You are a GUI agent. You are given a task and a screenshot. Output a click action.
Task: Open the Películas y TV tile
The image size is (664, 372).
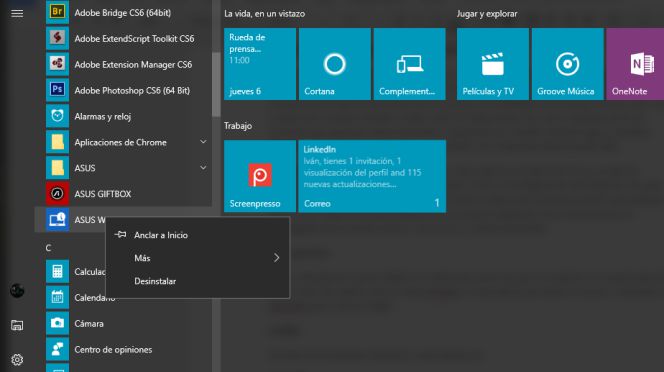492,64
